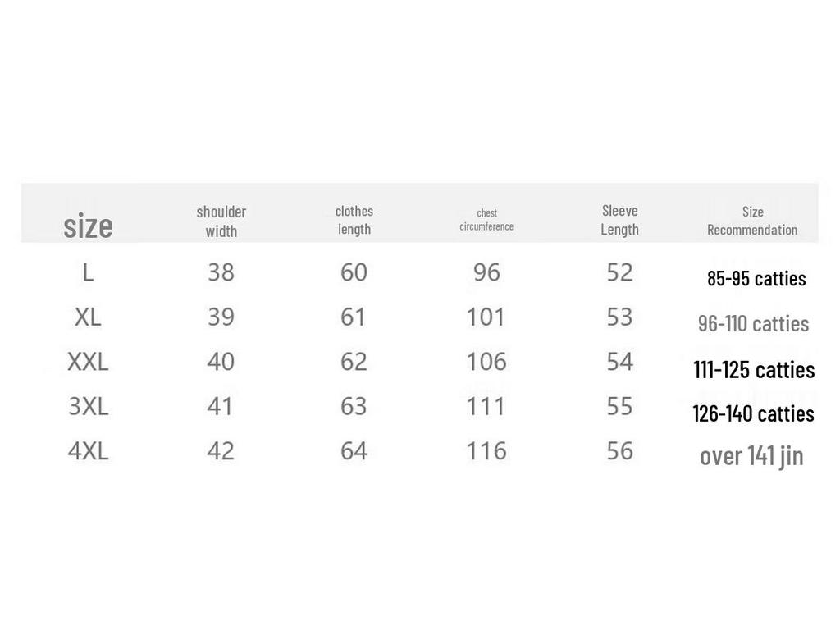Click chest circumference value 106

click(486, 362)
